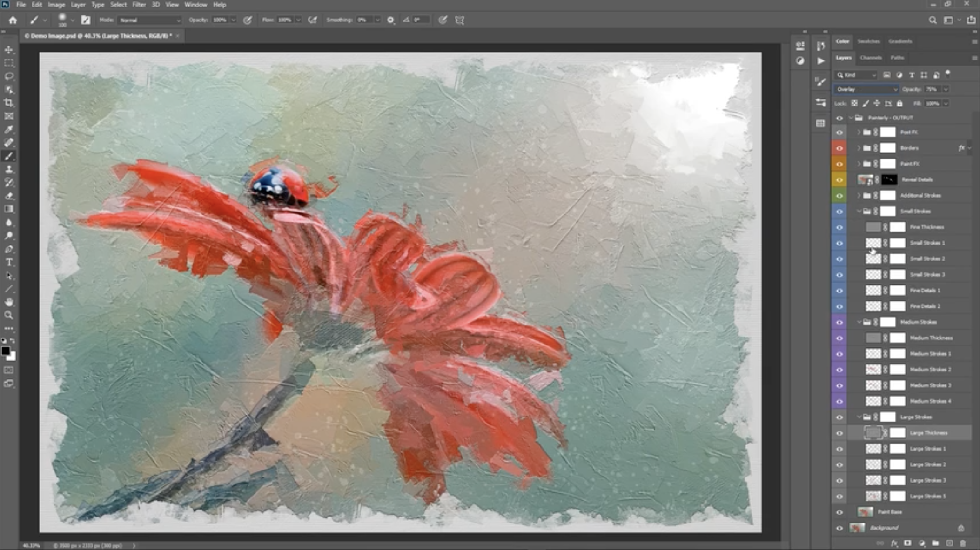The image size is (980, 550).
Task: Create a new group folder icon
Action: pyautogui.click(x=935, y=543)
